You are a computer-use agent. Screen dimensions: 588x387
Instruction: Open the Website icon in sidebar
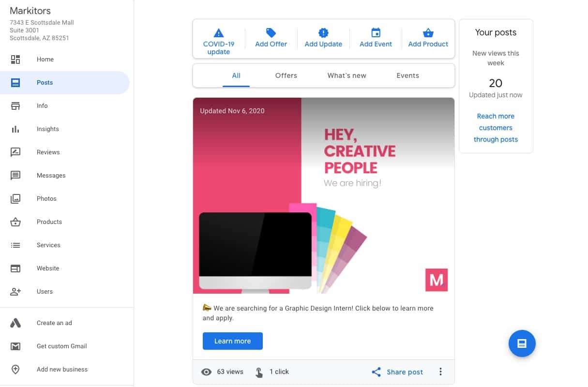click(x=15, y=268)
